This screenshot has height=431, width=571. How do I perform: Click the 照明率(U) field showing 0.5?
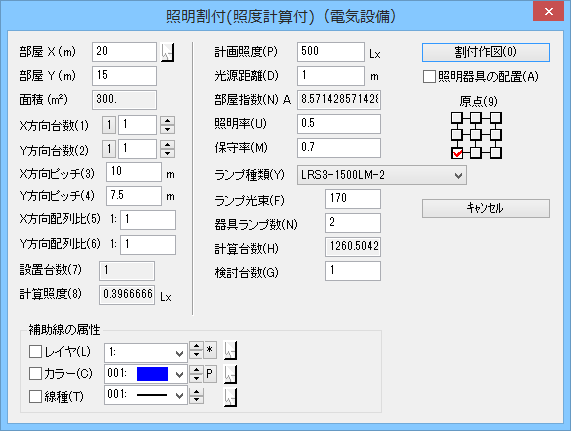pos(339,124)
